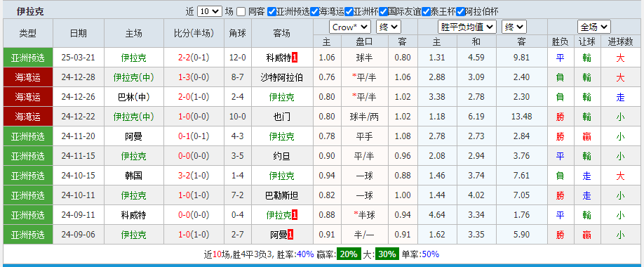Image resolution: width=644 pixels, height=267 pixels.
Task: Open score 2-0(1-0) for 巴林 match
Action: tap(194, 97)
